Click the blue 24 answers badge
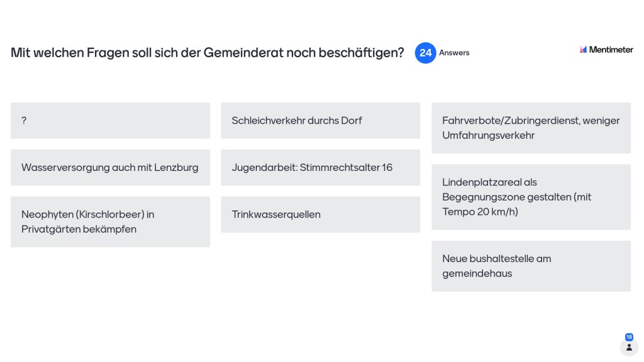 coord(425,53)
